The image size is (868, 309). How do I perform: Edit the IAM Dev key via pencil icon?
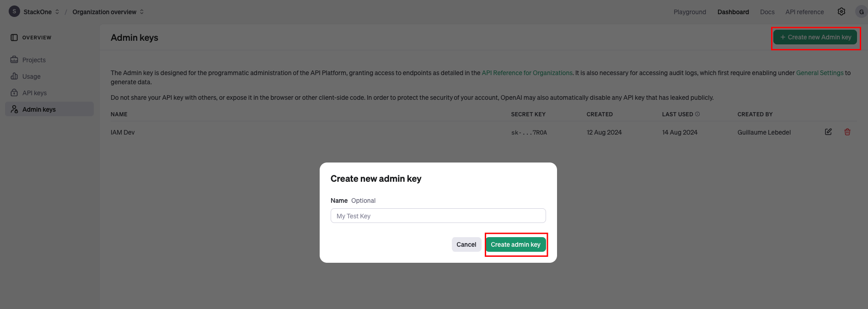tap(828, 132)
